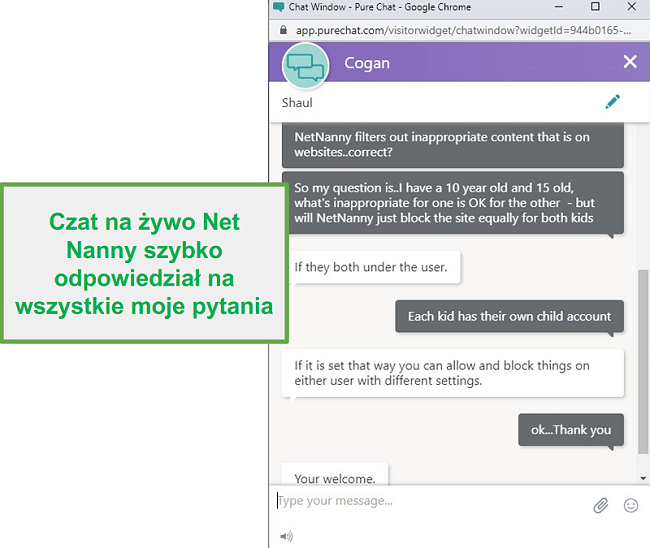Click the Pure Chat avatar logo
The image size is (650, 548).
point(306,66)
